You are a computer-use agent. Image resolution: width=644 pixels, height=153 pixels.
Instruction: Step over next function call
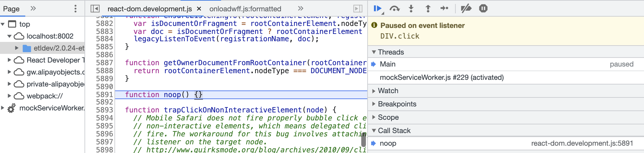[x=395, y=9]
